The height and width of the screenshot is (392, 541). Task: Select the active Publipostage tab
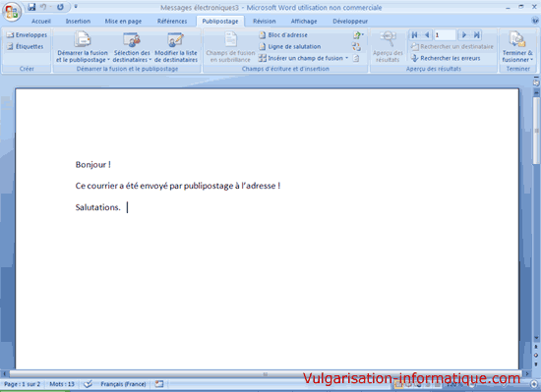[220, 22]
